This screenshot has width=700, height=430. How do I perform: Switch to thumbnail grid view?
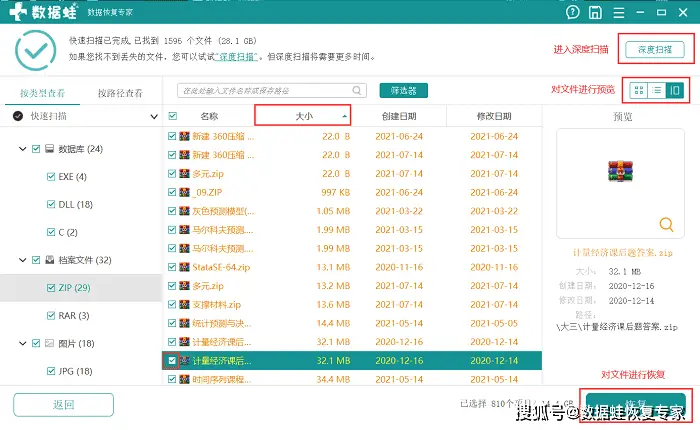point(639,90)
